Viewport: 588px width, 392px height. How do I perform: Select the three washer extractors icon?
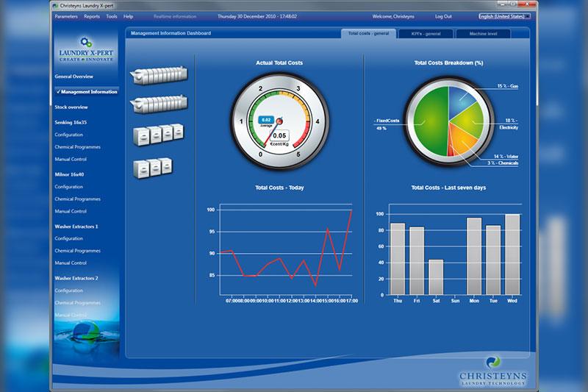152,166
